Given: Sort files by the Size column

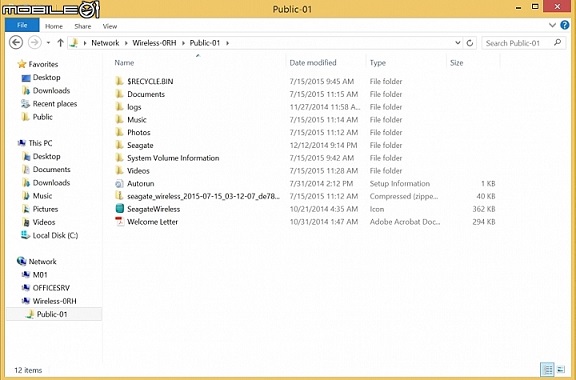Looking at the screenshot, I should click(x=457, y=63).
